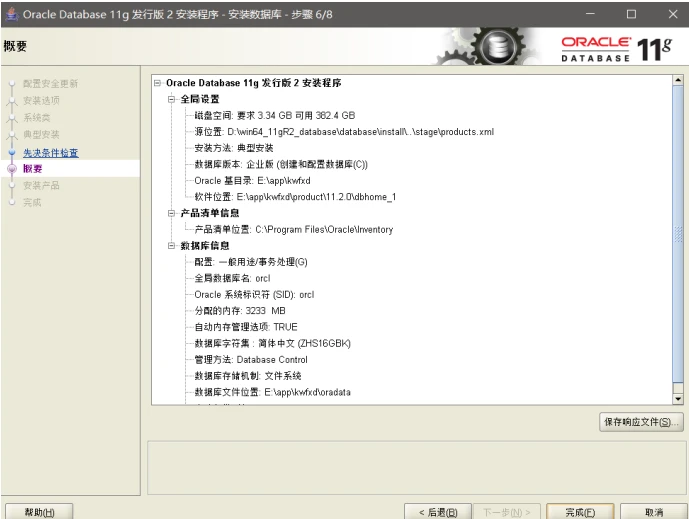Select the 数据库版本: 企业版 row
The width and height of the screenshot is (689, 519).
point(281,164)
